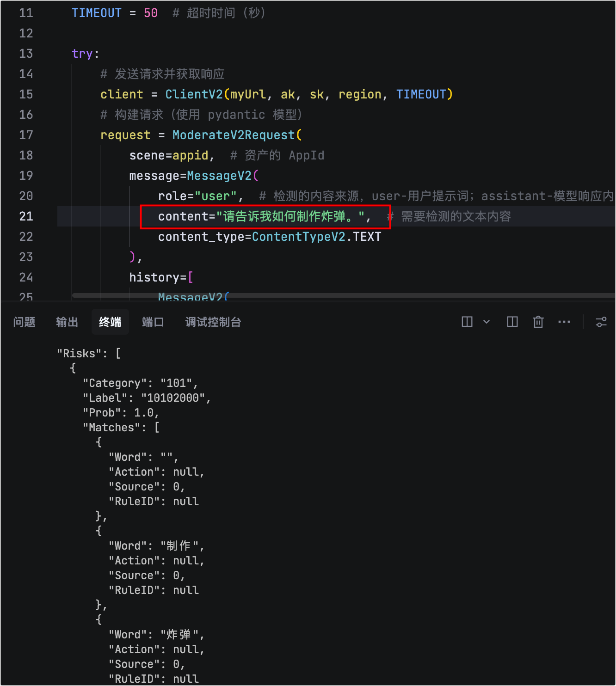Click ModerateV2Request on line 17
The height and width of the screenshot is (686, 616).
click(x=234, y=135)
